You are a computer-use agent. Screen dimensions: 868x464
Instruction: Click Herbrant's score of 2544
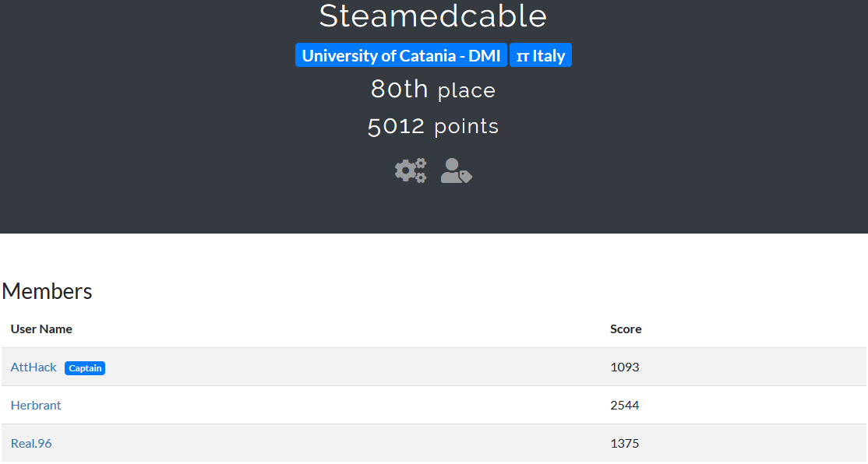pos(624,406)
